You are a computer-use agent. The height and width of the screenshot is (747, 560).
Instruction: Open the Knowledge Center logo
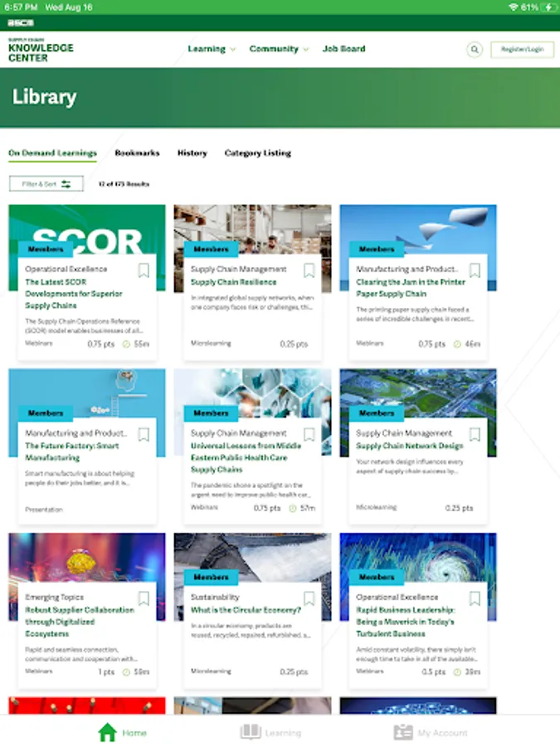point(41,50)
